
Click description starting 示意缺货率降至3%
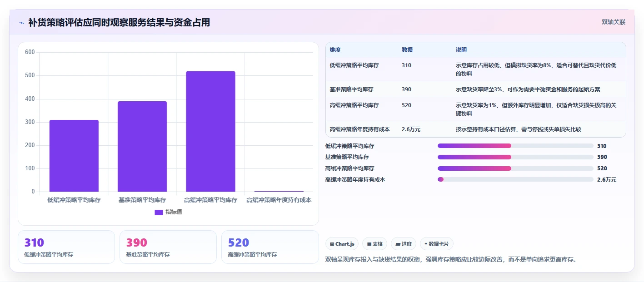pyautogui.click(x=528, y=89)
